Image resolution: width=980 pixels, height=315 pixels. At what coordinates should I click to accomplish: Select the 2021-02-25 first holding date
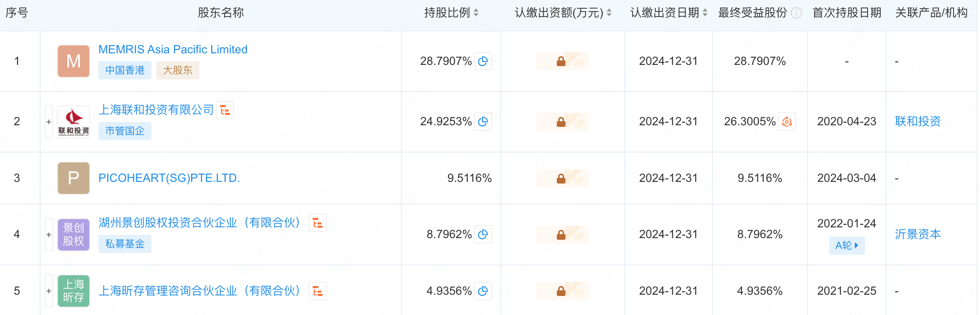[x=847, y=291]
